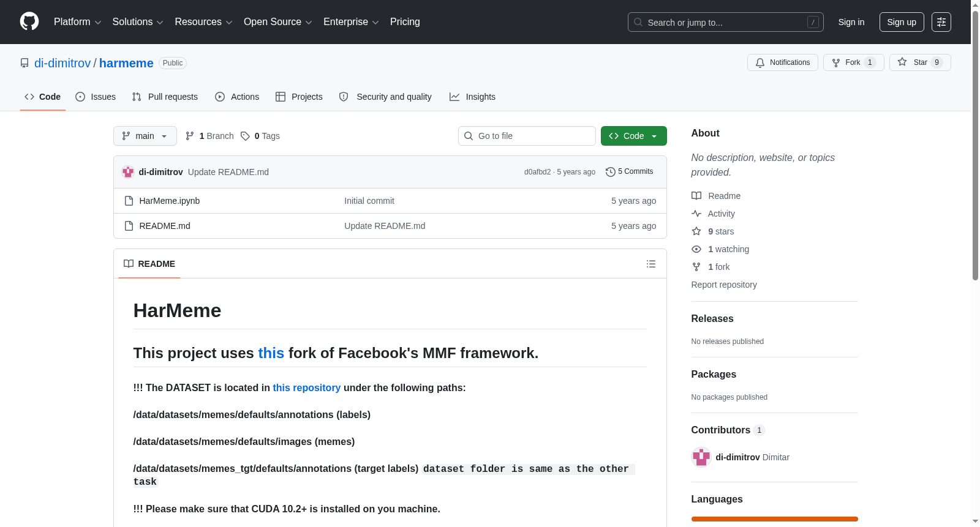This screenshot has width=980, height=527.
Task: Click the eye icon beside 1 watching
Action: point(696,249)
